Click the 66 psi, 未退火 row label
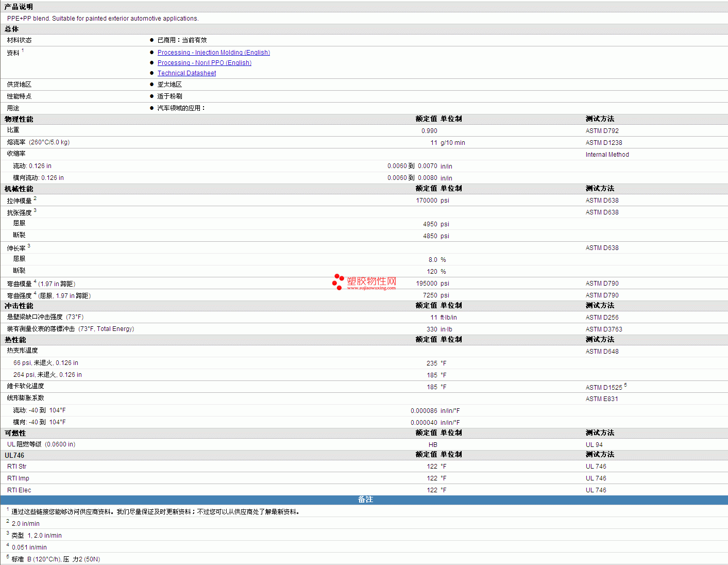This screenshot has height=565, width=728. click(45, 363)
